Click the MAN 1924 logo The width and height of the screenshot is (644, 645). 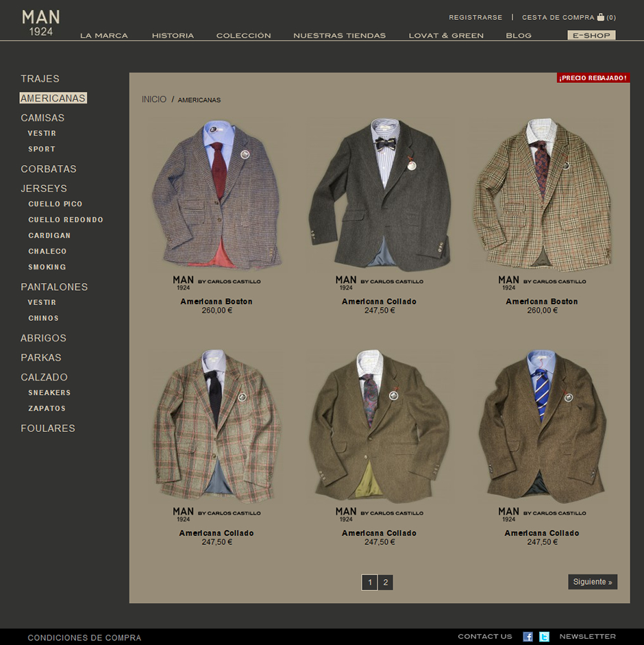pos(40,19)
